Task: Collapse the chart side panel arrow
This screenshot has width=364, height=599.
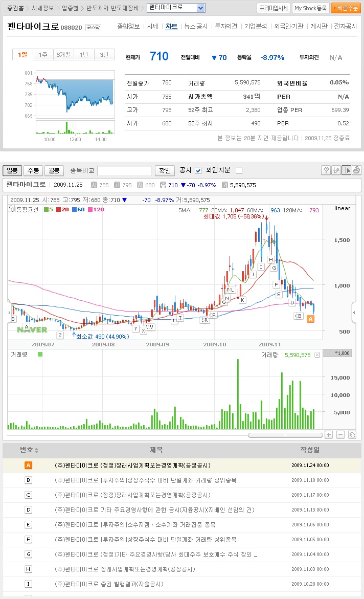Action: [x=354, y=313]
